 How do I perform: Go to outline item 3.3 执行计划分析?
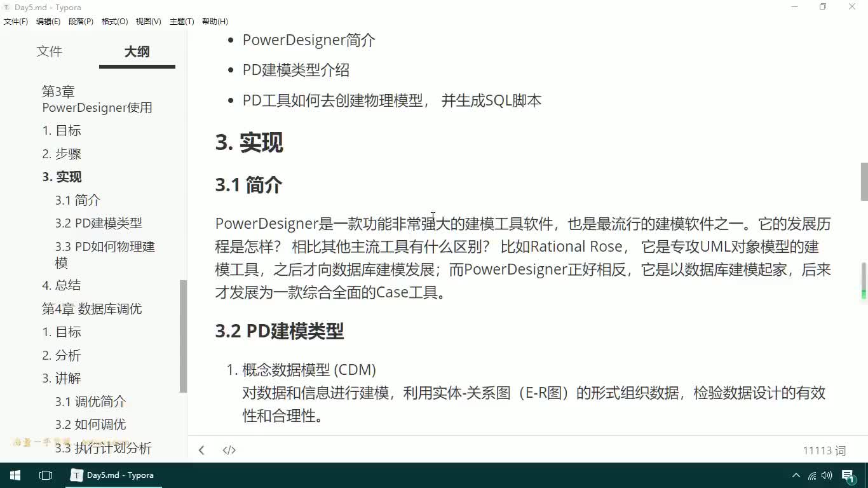(x=103, y=448)
